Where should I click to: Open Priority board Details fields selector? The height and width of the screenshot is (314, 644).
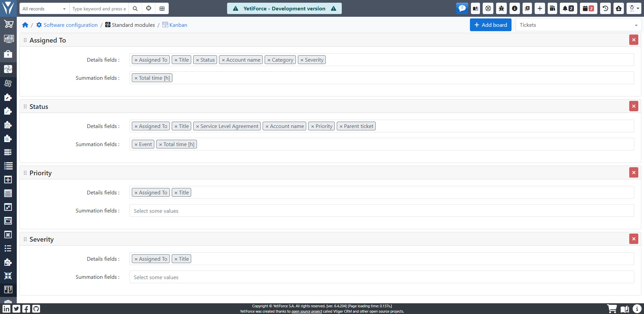tap(382, 192)
